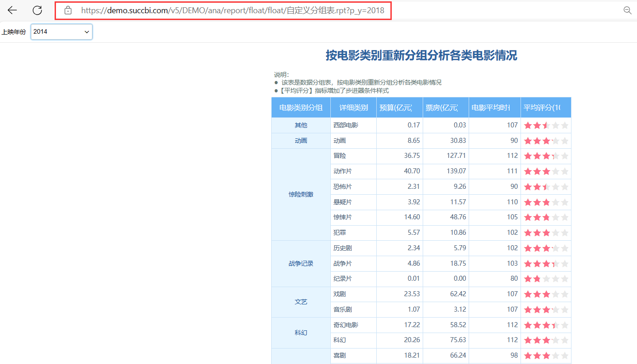Image resolution: width=637 pixels, height=364 pixels.
Task: Click the browser back arrow
Action: tap(12, 10)
